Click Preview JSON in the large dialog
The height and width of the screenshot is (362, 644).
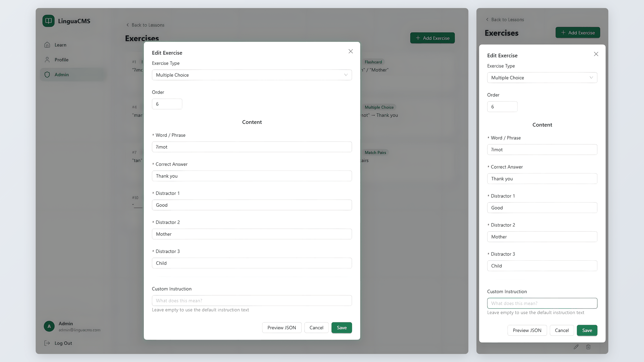(281, 327)
